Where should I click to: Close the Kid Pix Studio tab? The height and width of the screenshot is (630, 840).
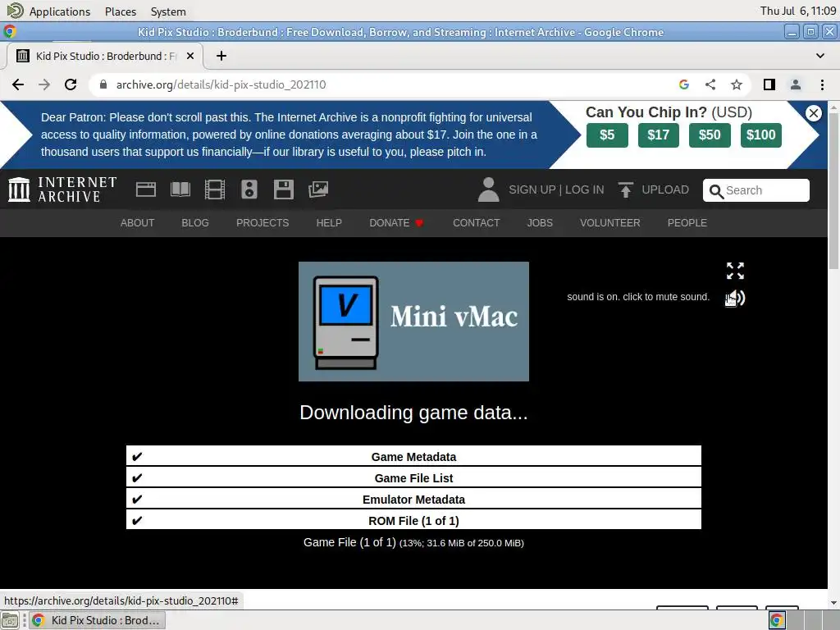[x=189, y=56]
